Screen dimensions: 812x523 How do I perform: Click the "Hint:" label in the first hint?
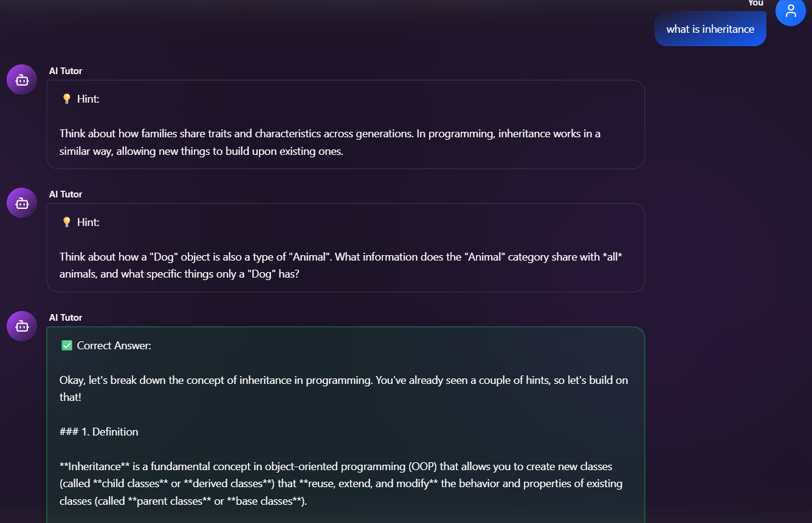pyautogui.click(x=88, y=99)
